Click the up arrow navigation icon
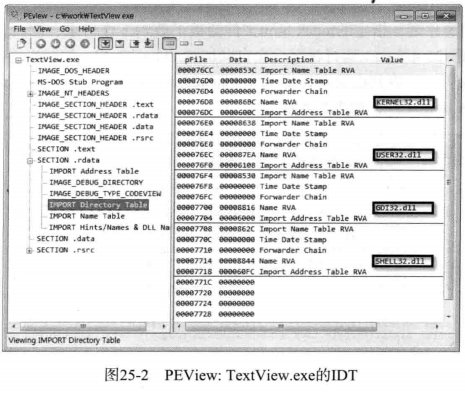The width and height of the screenshot is (465, 402). (41, 44)
